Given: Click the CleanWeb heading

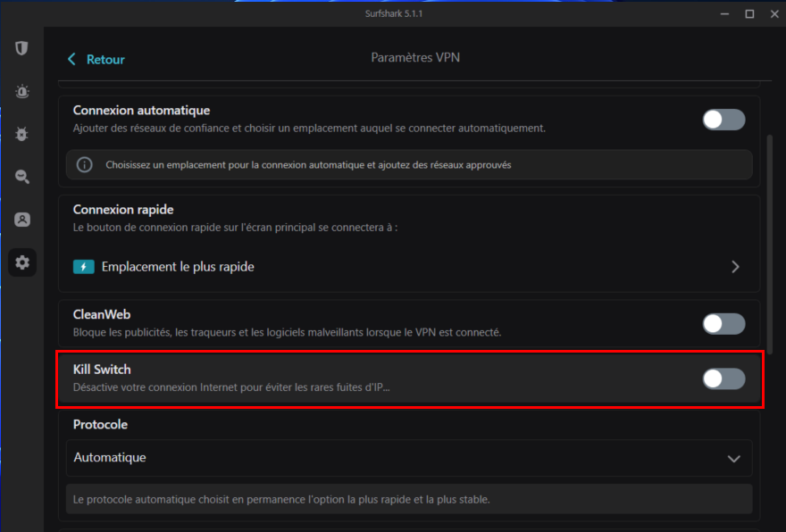Looking at the screenshot, I should 102,314.
